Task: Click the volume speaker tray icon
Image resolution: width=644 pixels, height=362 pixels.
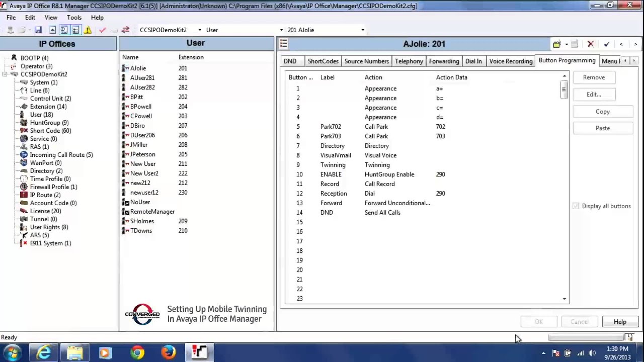Action: [x=592, y=353]
